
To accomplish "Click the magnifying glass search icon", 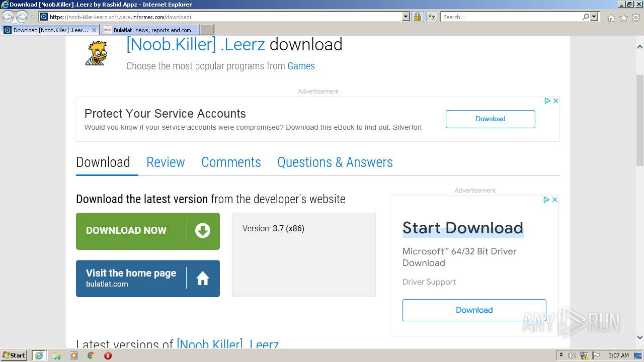I will (586, 17).
